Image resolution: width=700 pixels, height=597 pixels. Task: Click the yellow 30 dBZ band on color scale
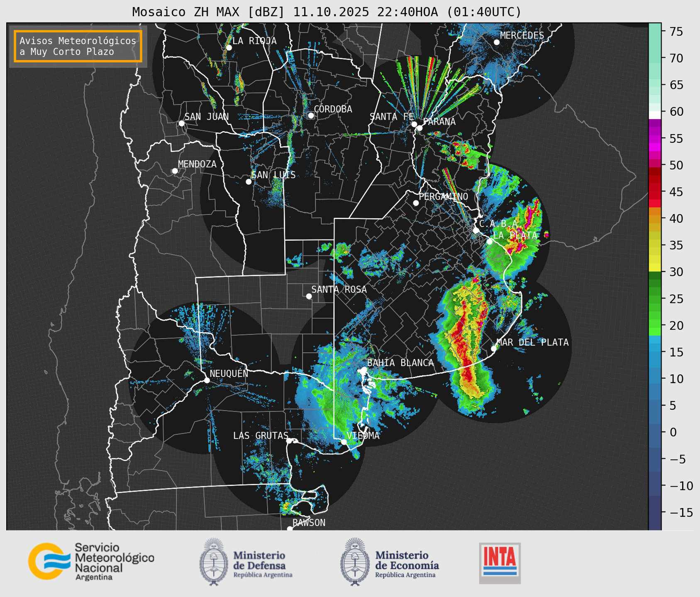pos(655,268)
